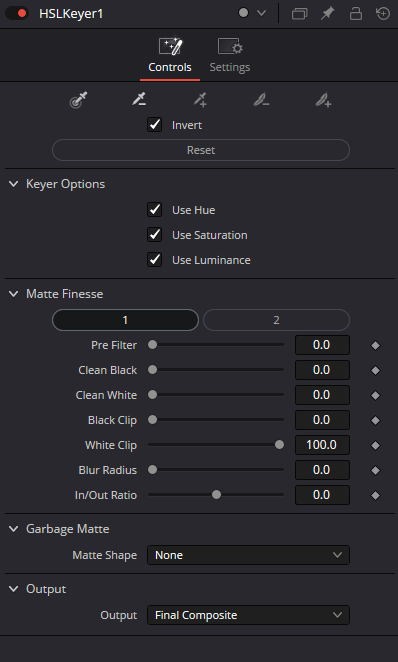398x662 pixels.
Task: Add keyframe for Pre Filter
Action: 375,345
